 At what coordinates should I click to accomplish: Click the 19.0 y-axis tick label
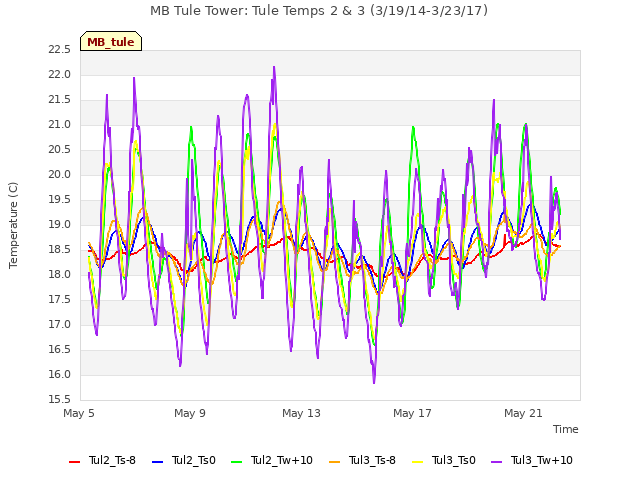pos(60,224)
